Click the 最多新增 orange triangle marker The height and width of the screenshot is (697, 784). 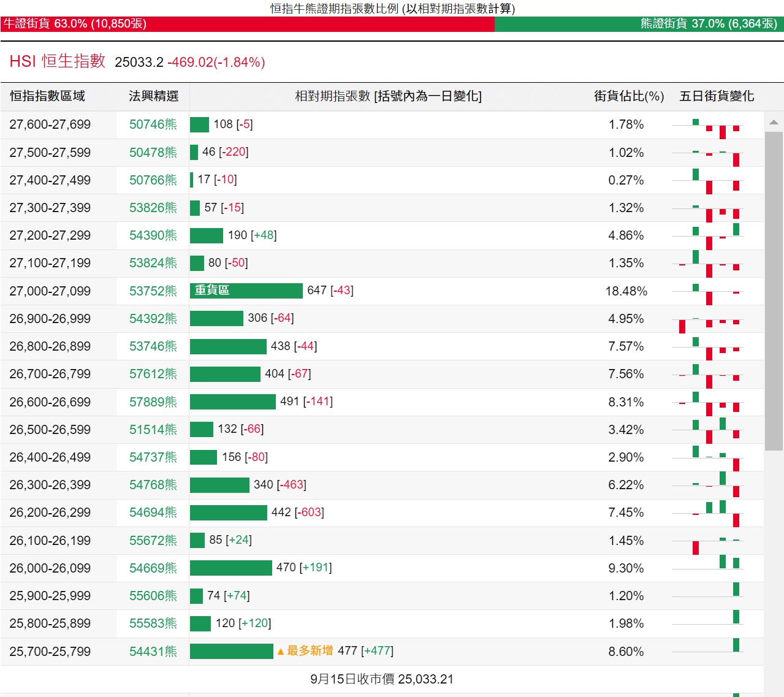click(x=281, y=652)
